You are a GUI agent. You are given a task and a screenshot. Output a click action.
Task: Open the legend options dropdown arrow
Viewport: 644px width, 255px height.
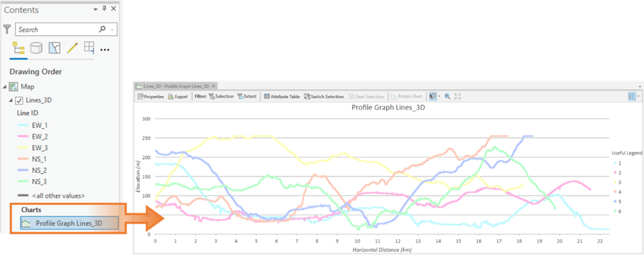638,96
